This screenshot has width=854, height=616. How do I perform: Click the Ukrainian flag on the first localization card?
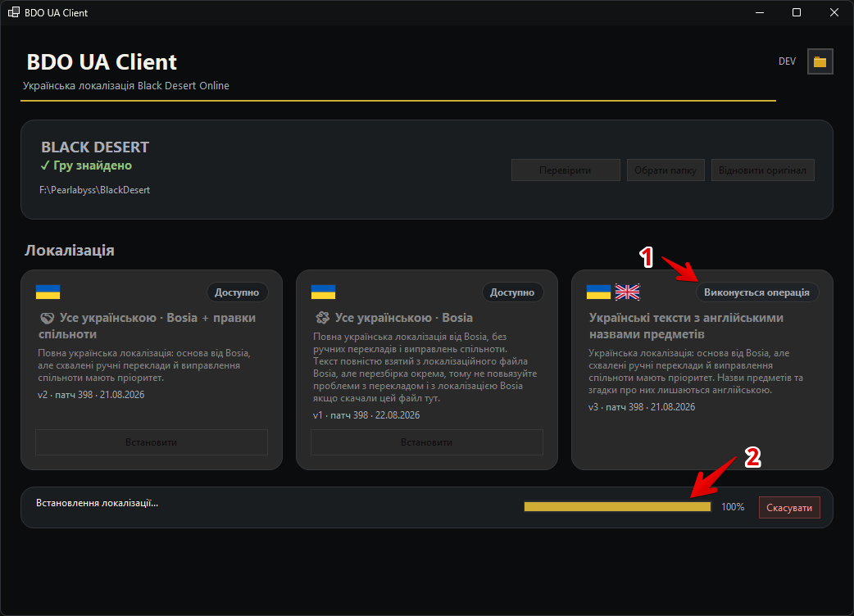click(48, 292)
